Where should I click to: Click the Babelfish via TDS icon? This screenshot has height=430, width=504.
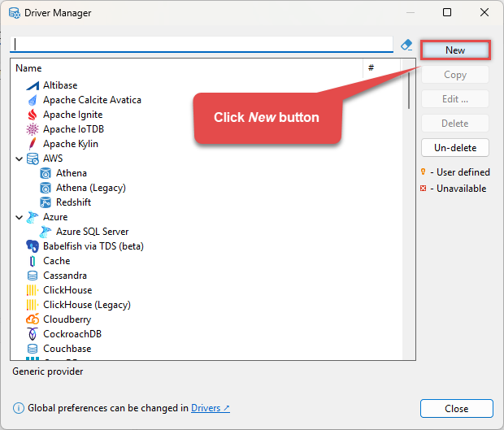click(33, 246)
